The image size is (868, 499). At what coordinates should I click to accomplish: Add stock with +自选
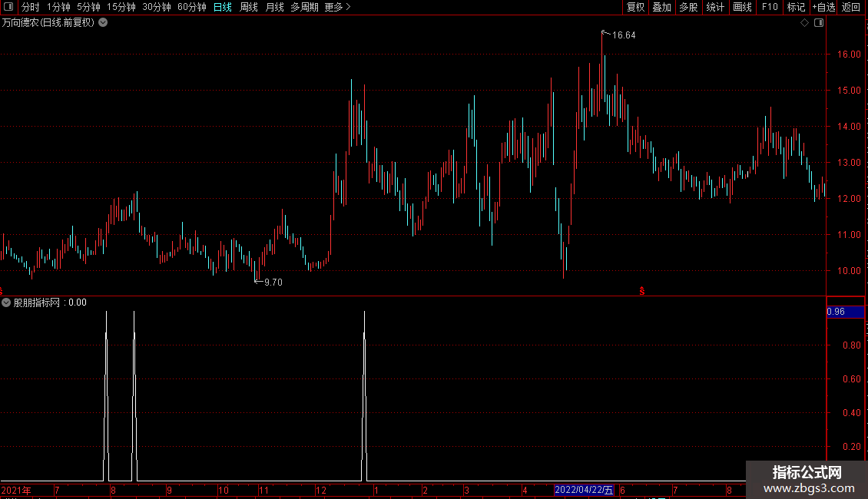(x=823, y=7)
